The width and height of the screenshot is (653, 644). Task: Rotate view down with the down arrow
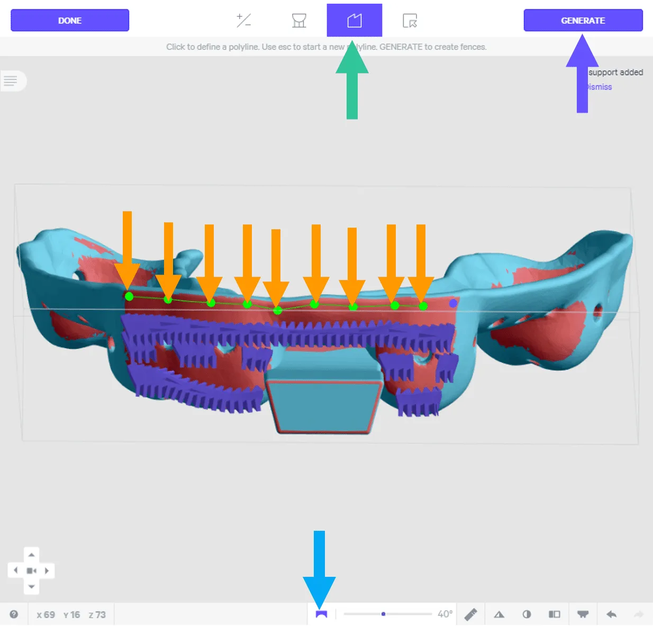[x=31, y=586]
